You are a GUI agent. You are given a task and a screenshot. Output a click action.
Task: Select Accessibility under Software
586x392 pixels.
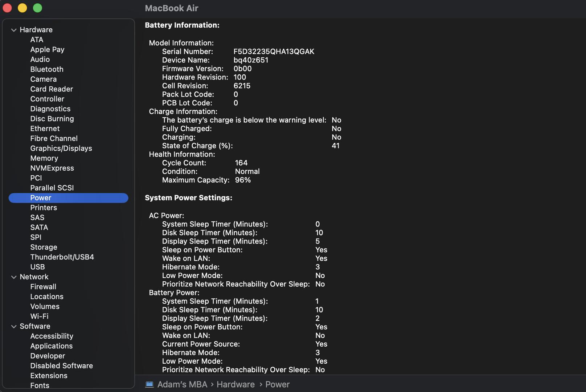(x=52, y=336)
